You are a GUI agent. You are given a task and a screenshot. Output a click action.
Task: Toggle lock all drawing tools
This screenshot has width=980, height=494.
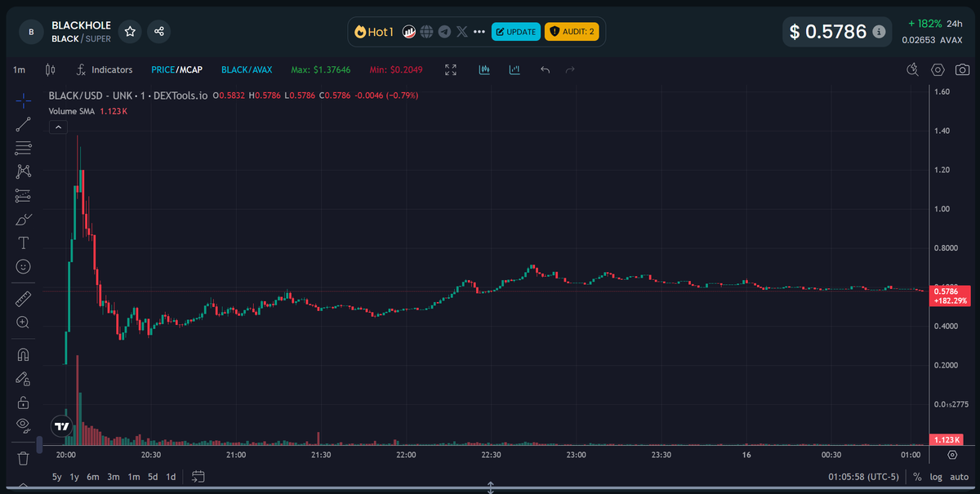tap(24, 402)
